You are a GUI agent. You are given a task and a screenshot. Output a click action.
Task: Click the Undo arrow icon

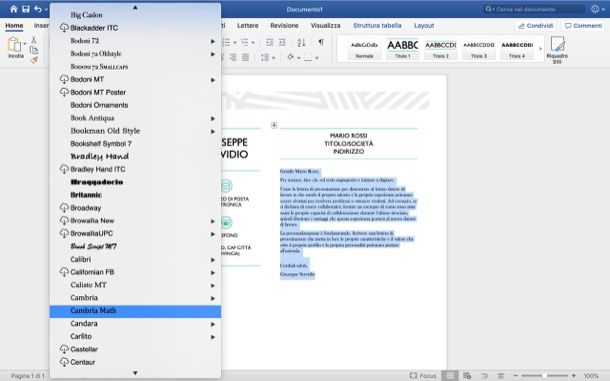click(x=38, y=9)
